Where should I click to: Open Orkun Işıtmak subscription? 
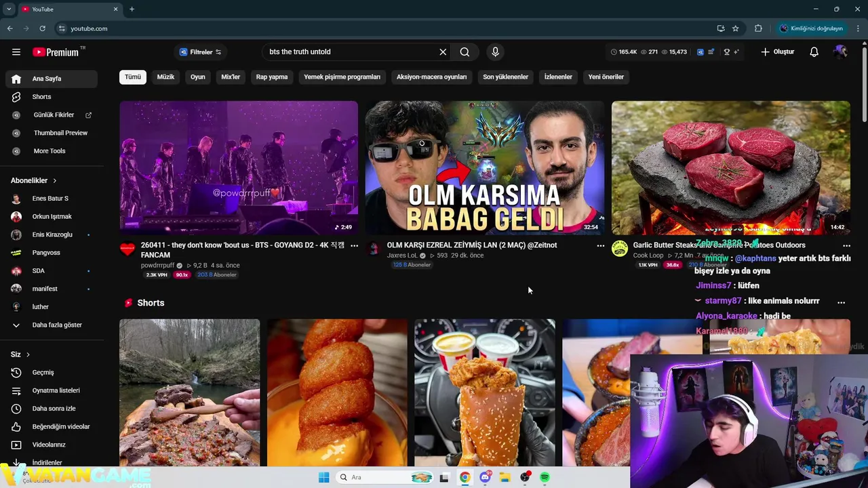52,216
